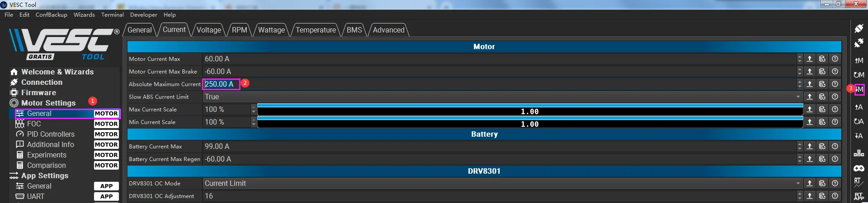
Task: Show help for Motor Current Max Brake
Action: click(x=835, y=71)
